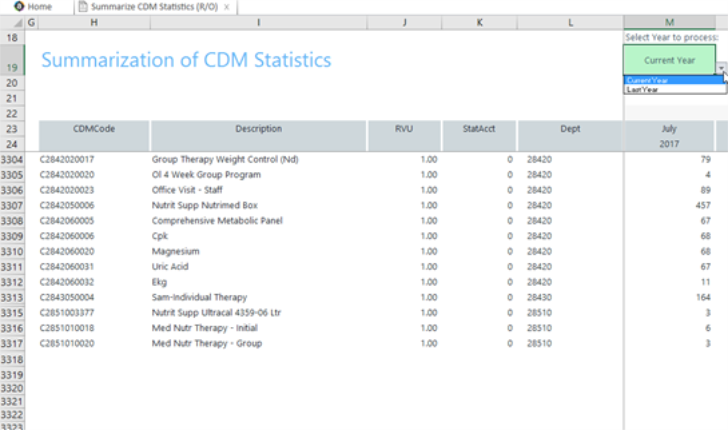Open the year selection dropdown arrow
This screenshot has height=430, width=728.
tap(721, 70)
